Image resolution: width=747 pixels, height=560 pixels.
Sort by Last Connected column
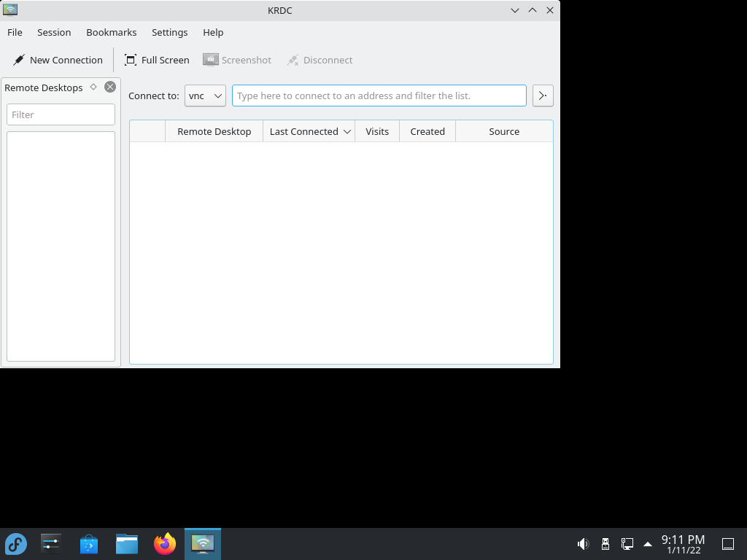pos(309,131)
